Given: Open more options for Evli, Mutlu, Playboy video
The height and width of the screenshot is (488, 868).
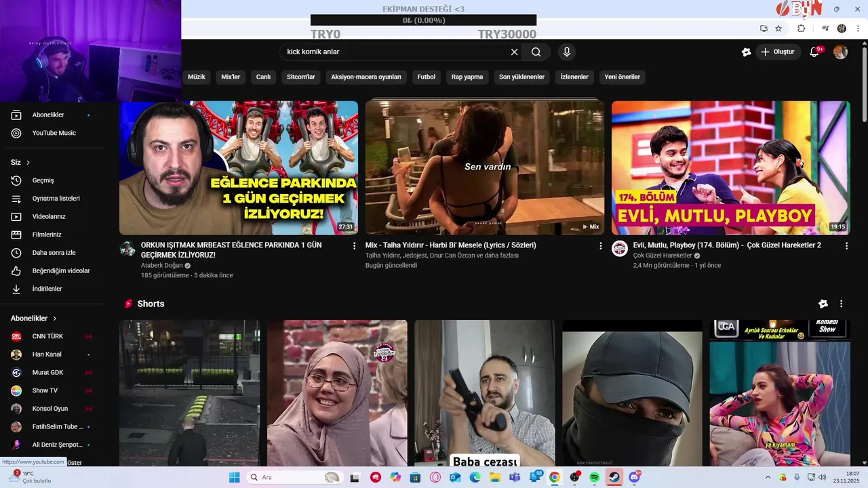Looking at the screenshot, I should coord(846,246).
